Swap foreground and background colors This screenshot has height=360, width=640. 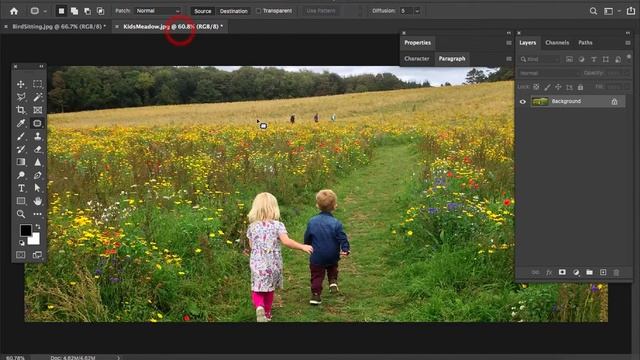38,226
